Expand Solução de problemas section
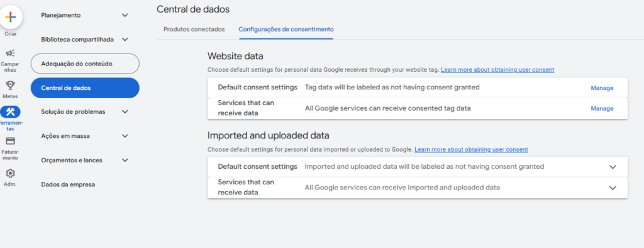The height and width of the screenshot is (248, 644). click(x=125, y=112)
